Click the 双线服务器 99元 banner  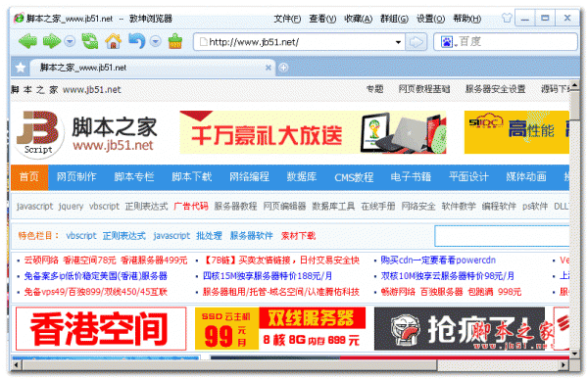click(280, 329)
